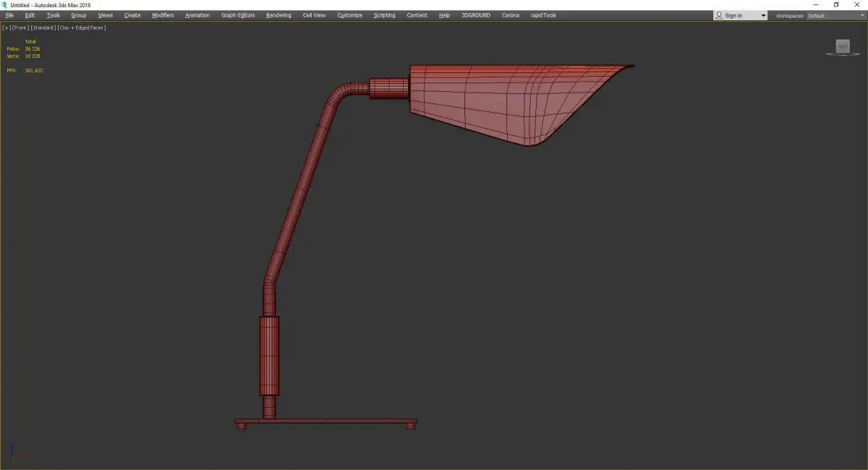Click the ViewCube in the viewport corner
The height and width of the screenshot is (470, 868).
point(843,47)
